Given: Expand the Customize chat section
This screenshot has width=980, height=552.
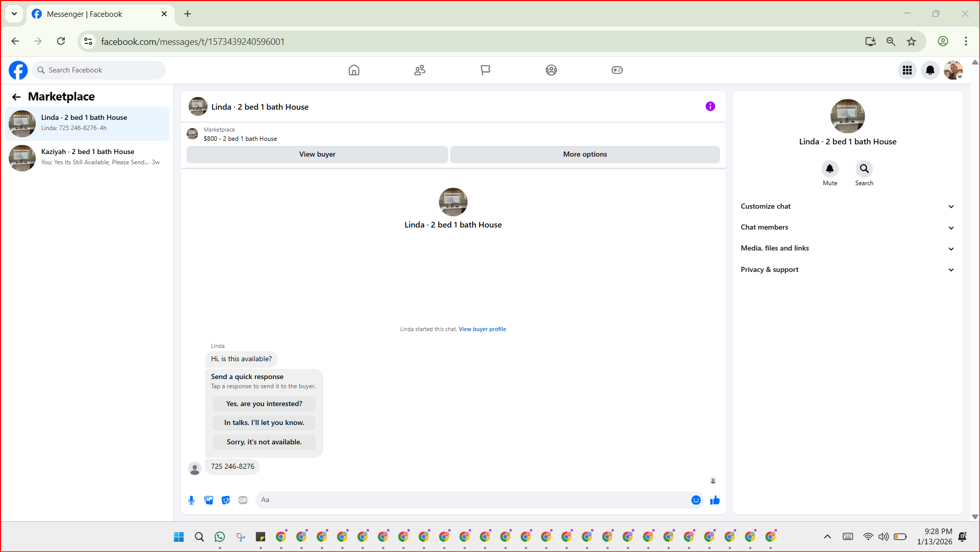Looking at the screenshot, I should click(x=847, y=206).
